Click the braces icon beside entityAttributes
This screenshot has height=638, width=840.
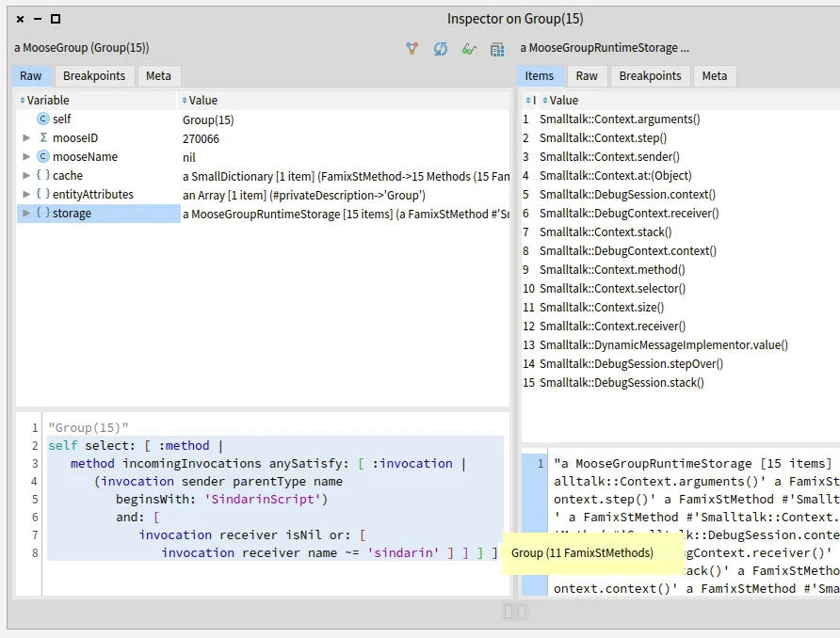pyautogui.click(x=43, y=194)
